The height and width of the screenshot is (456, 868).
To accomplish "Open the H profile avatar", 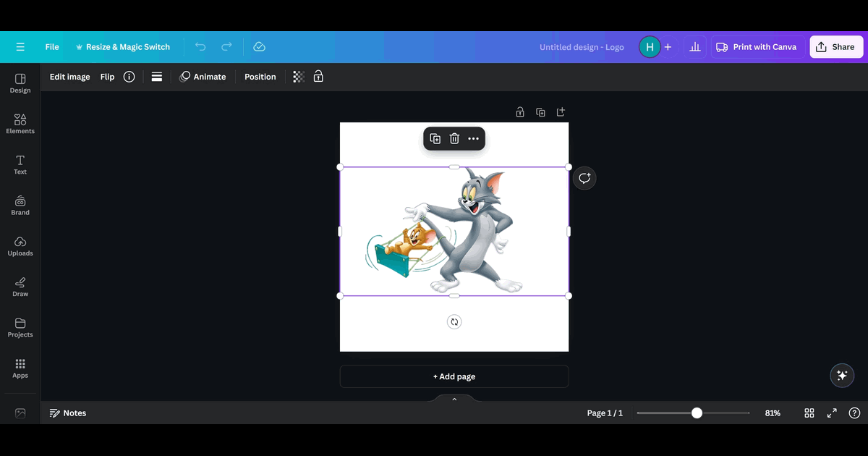I will pyautogui.click(x=650, y=47).
